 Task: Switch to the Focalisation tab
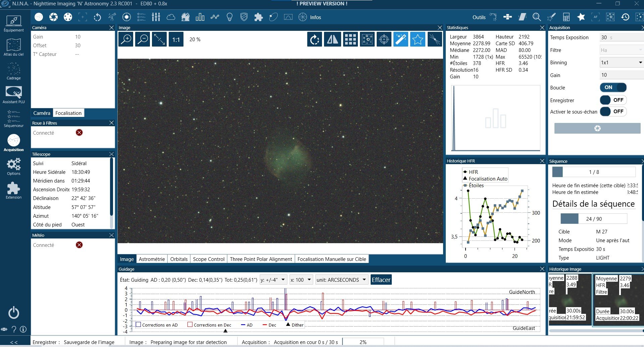point(68,113)
